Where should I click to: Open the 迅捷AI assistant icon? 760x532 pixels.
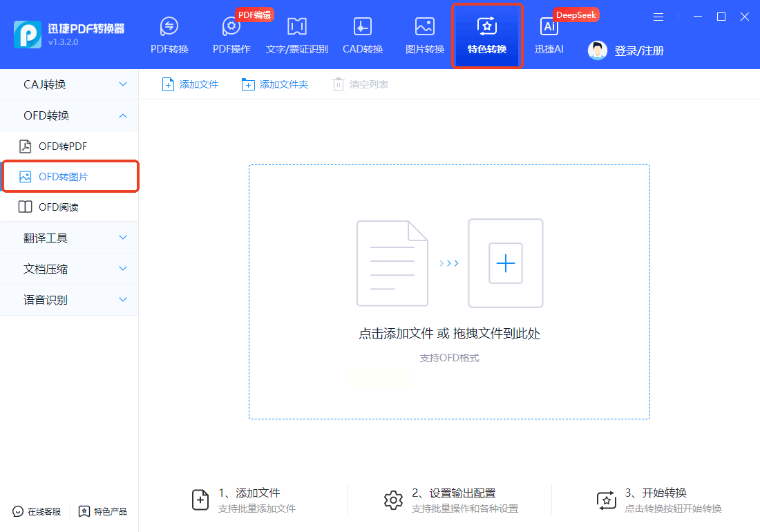(x=549, y=27)
